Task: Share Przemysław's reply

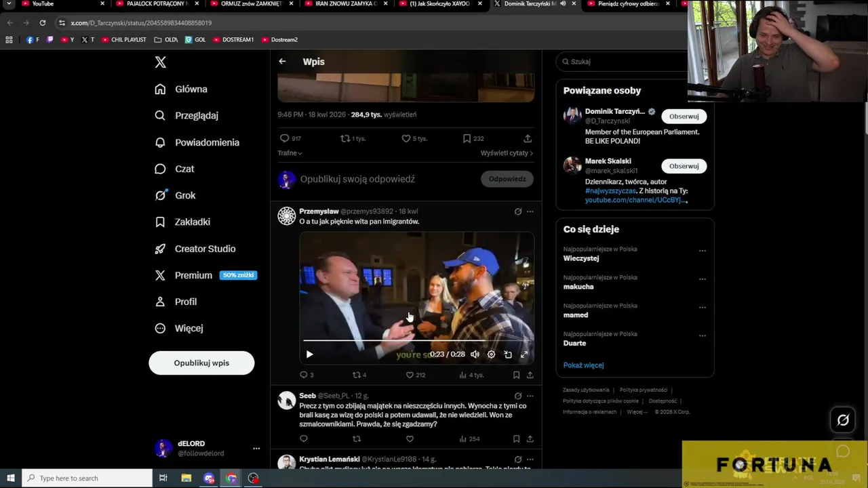Action: 530,375
